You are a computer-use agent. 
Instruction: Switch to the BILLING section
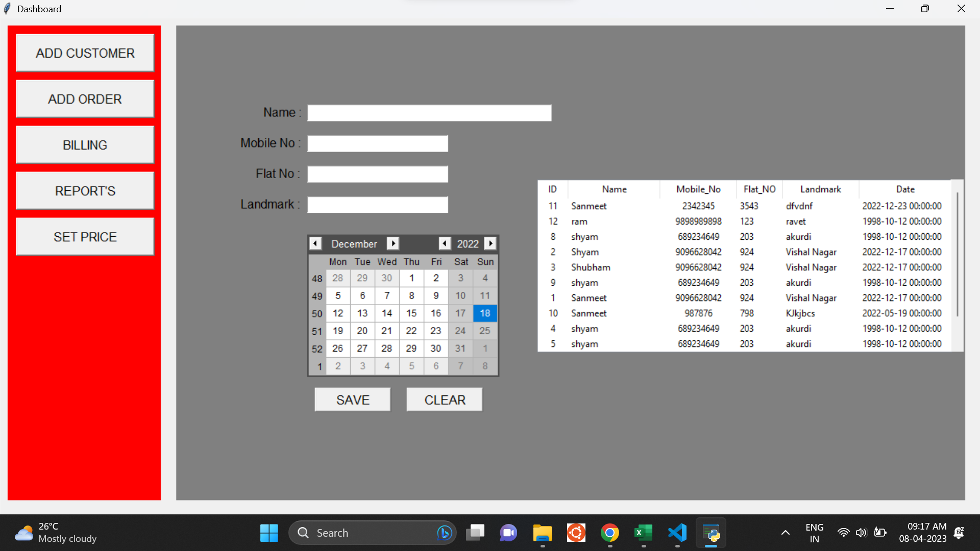pyautogui.click(x=85, y=145)
